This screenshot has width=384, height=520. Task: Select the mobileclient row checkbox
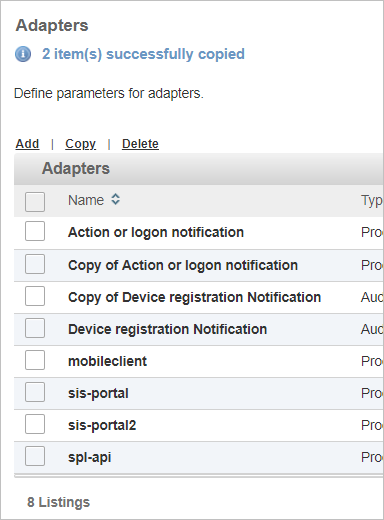click(x=35, y=360)
